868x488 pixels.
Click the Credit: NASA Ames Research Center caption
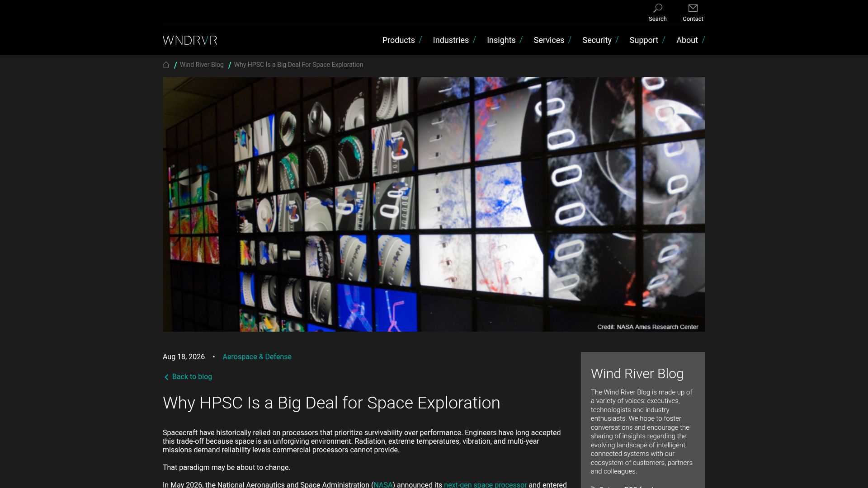tap(647, 327)
